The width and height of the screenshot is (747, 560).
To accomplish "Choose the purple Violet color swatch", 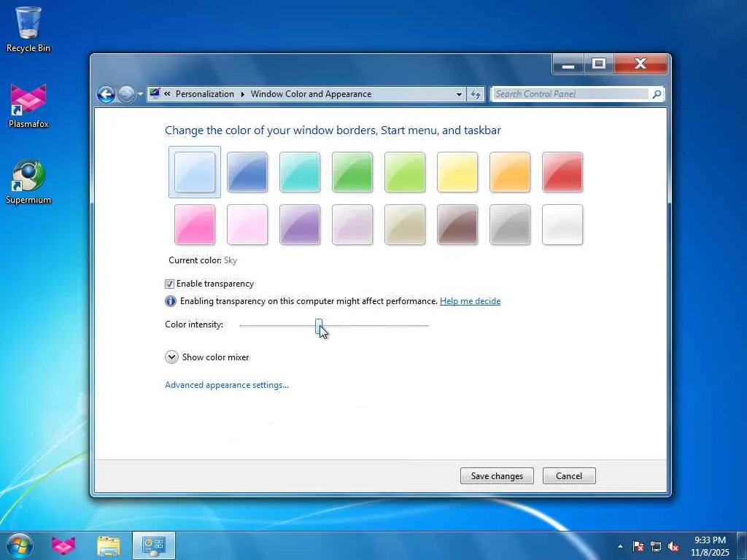I will coord(300,225).
